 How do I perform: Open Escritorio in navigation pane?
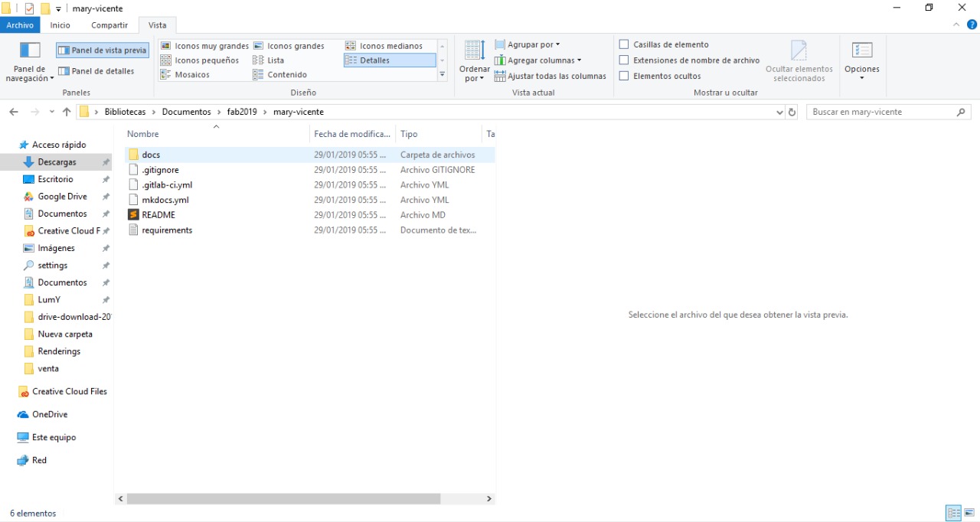coord(56,179)
